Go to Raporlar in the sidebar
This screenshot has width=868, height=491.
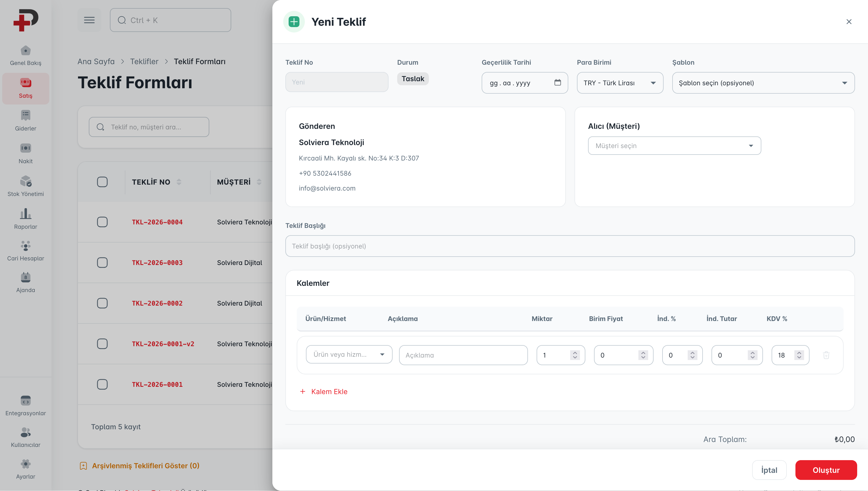pyautogui.click(x=26, y=218)
